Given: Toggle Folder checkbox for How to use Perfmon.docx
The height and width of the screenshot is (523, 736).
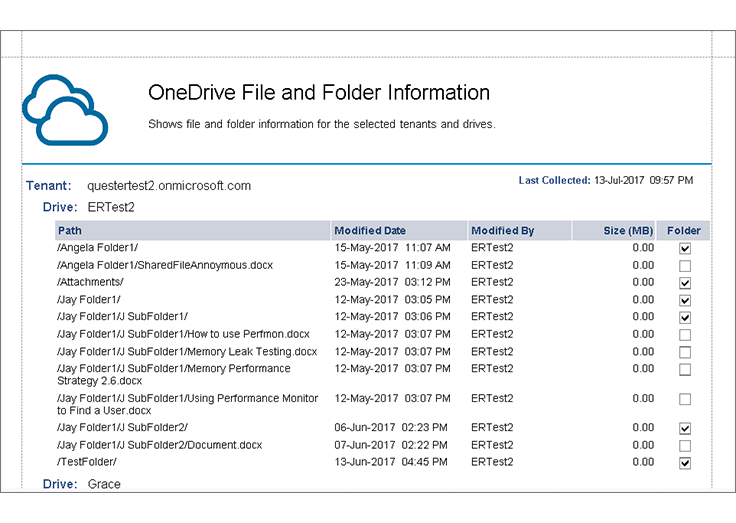Looking at the screenshot, I should pos(685,335).
